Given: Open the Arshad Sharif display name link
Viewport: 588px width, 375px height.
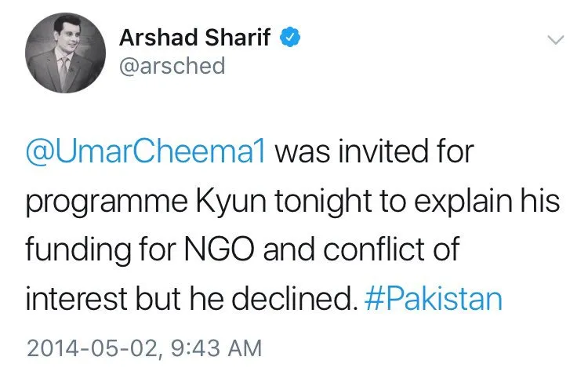Looking at the screenshot, I should pyautogui.click(x=196, y=38).
